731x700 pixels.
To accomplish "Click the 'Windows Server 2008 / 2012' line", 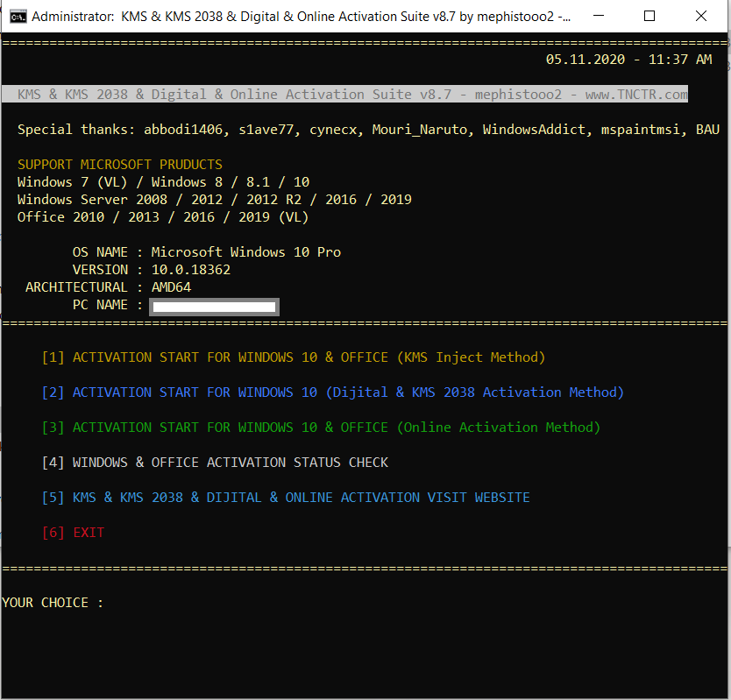I will click(215, 200).
